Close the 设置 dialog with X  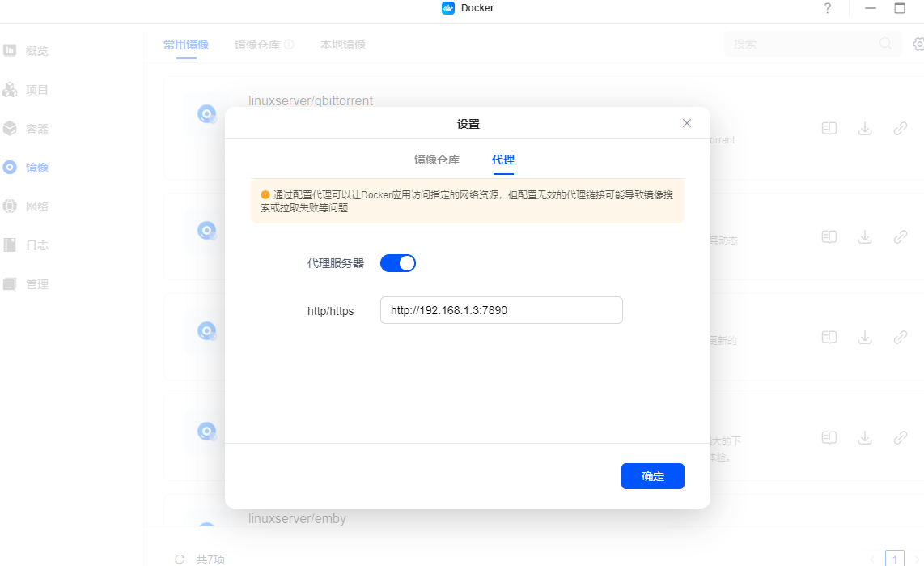pos(687,123)
